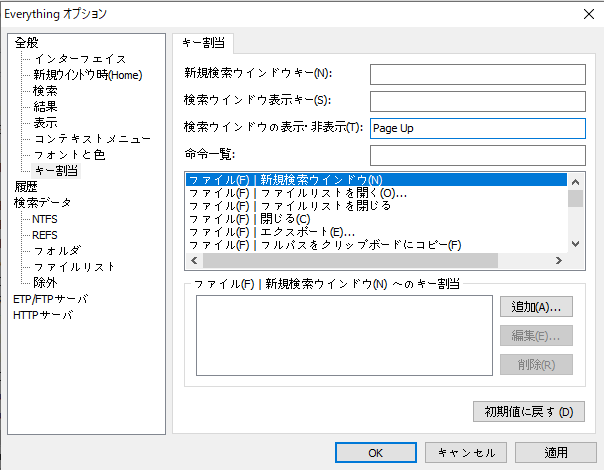Click the Page Up hotkey field

point(478,128)
